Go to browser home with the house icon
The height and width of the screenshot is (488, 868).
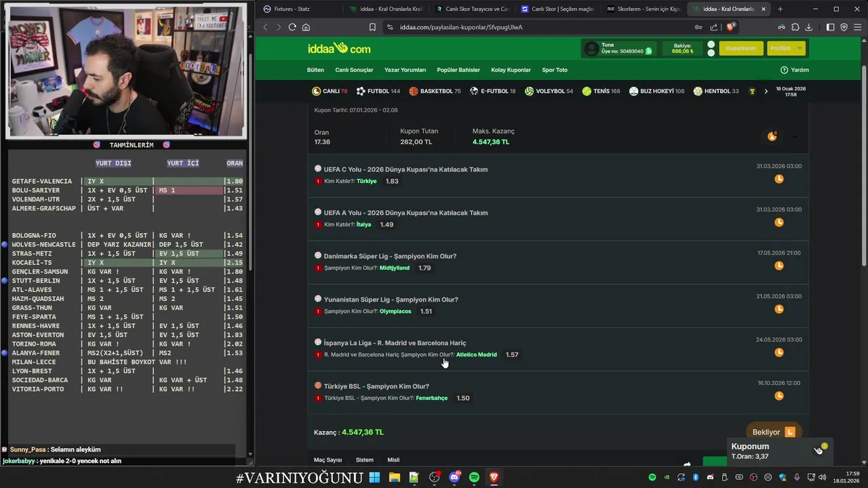coord(306,27)
